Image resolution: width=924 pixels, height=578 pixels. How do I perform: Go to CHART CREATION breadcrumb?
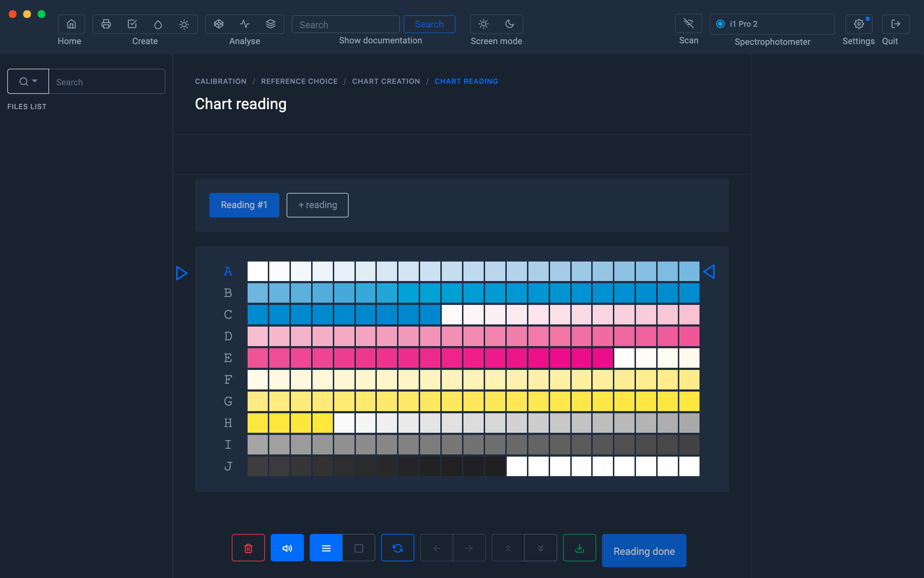(x=386, y=81)
